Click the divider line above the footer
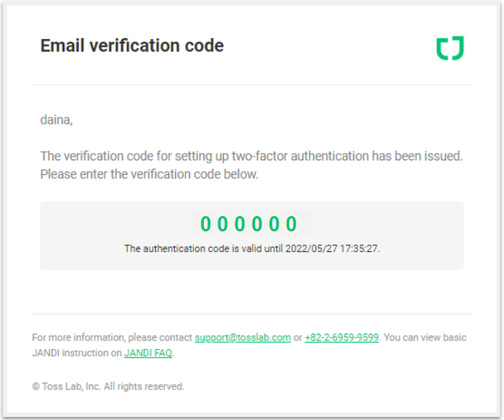The height and width of the screenshot is (420, 504). click(252, 314)
